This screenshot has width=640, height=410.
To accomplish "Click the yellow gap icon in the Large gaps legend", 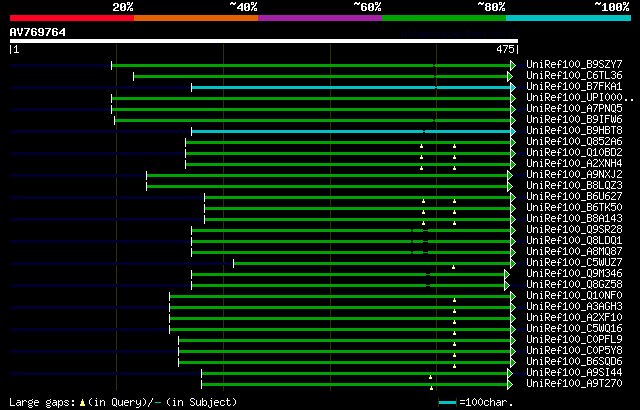I will (x=82, y=403).
